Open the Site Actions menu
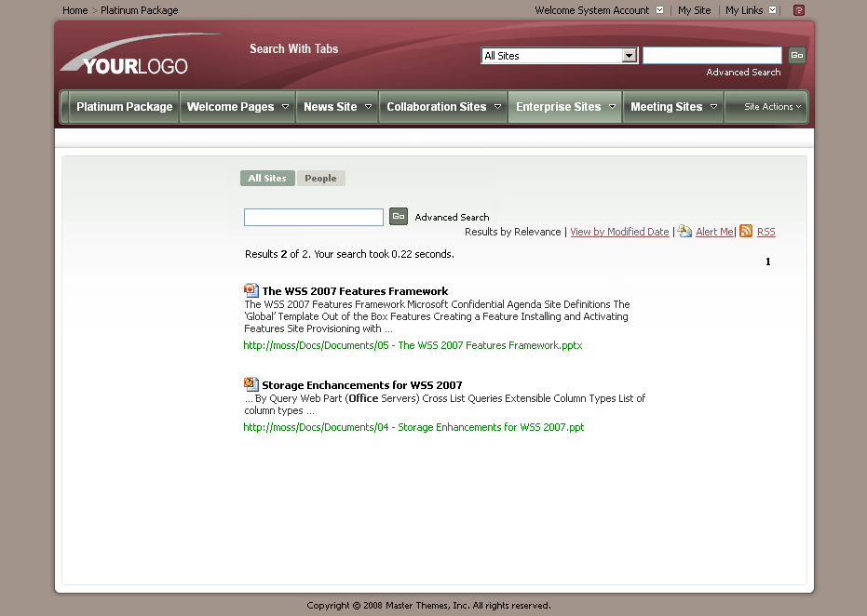The width and height of the screenshot is (867, 616). coord(765,106)
